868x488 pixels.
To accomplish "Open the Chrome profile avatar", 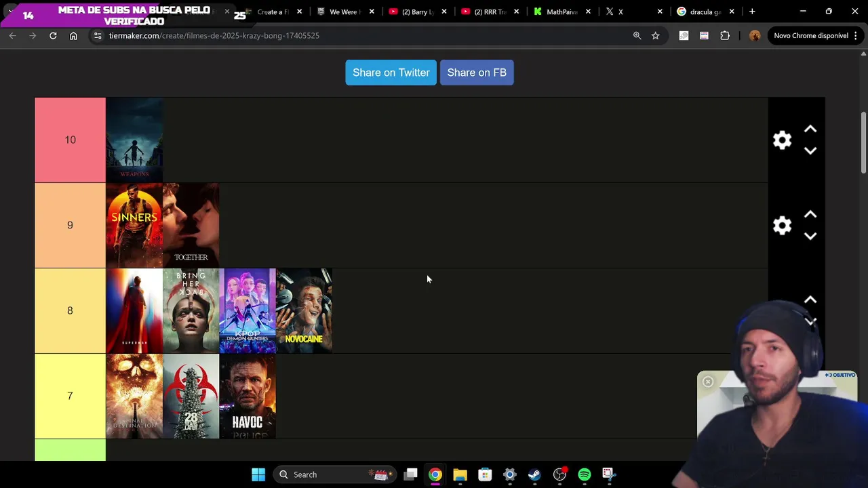I will (x=755, y=35).
